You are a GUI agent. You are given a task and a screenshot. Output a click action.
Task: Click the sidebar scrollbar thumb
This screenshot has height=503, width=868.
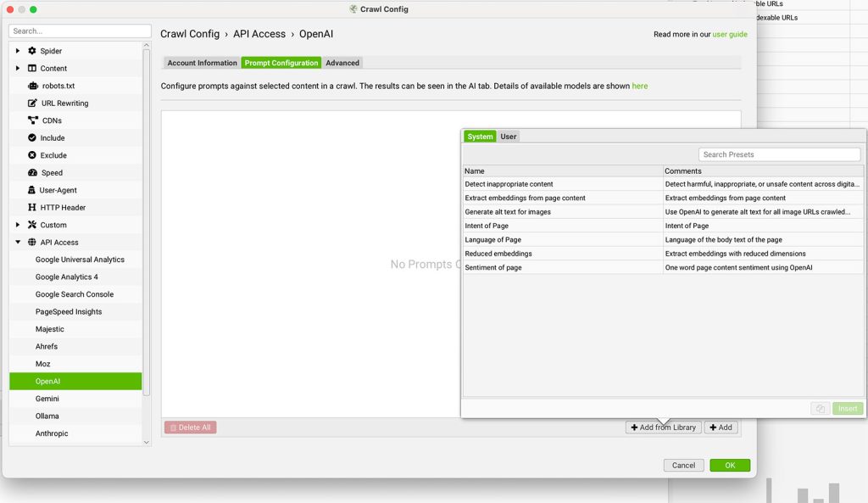[x=146, y=221]
